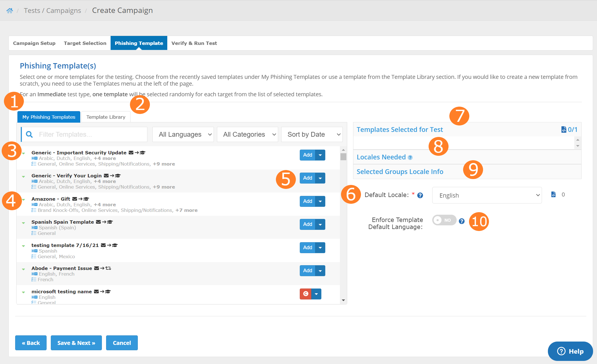Click the envelope icon on Generic - Important Security Update
Viewport: 597px width, 364px height.
pos(131,152)
